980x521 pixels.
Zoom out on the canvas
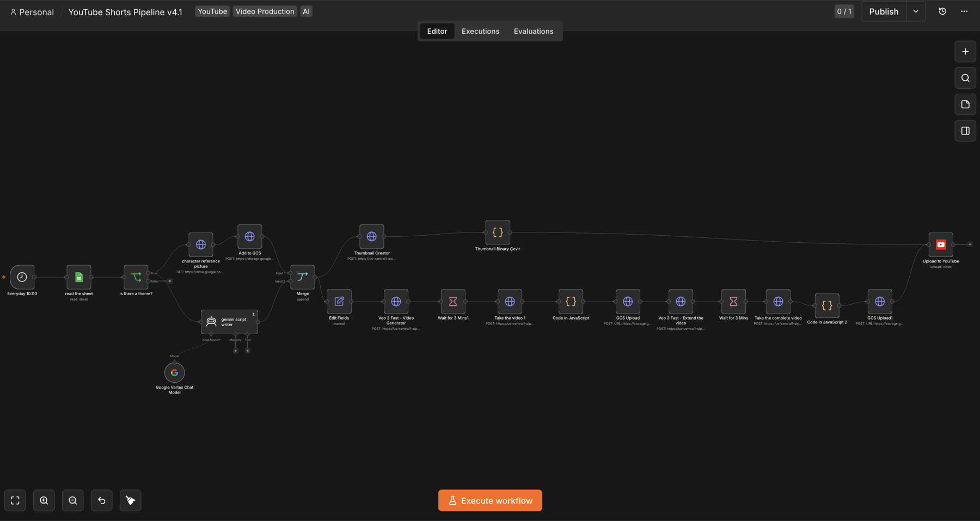73,500
